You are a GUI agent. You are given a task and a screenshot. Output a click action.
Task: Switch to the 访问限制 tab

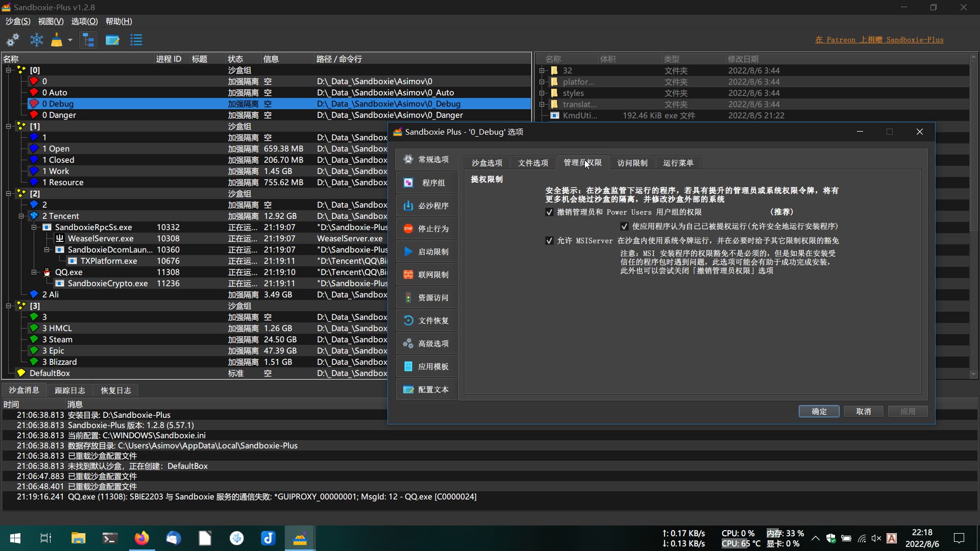click(632, 163)
